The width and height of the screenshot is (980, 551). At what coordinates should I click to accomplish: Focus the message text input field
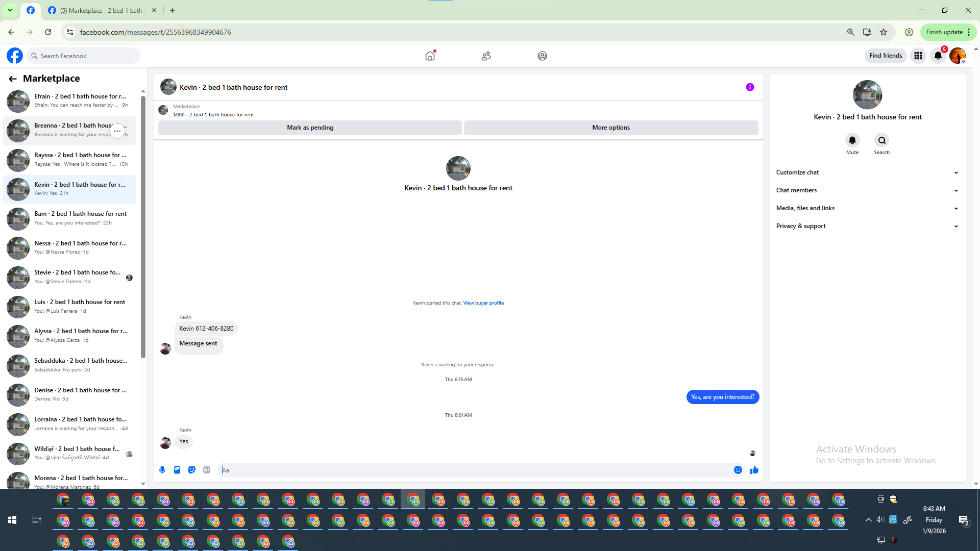(x=475, y=470)
